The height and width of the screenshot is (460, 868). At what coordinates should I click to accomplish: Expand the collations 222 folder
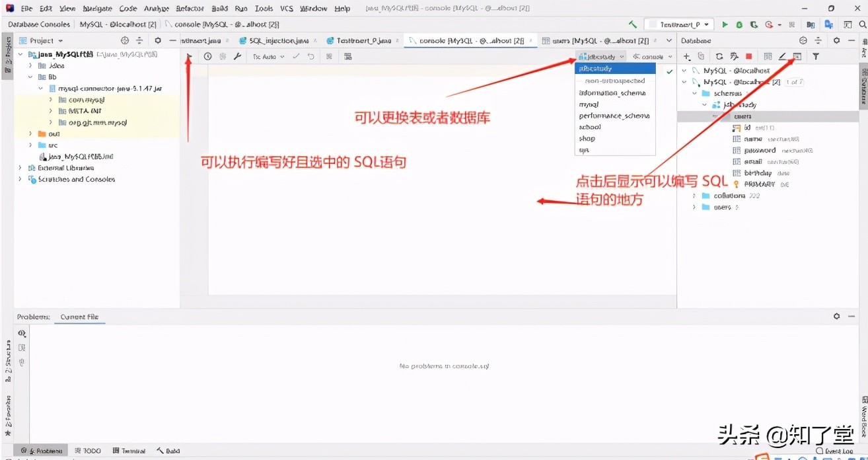click(x=694, y=196)
